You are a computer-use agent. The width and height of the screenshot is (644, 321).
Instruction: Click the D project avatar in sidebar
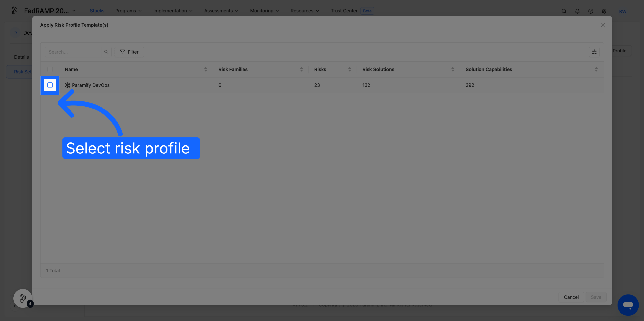click(x=15, y=33)
